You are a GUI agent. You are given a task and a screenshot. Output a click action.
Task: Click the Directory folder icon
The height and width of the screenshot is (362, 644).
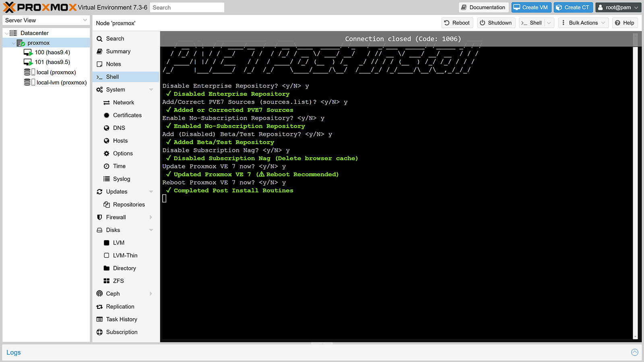pos(107,268)
